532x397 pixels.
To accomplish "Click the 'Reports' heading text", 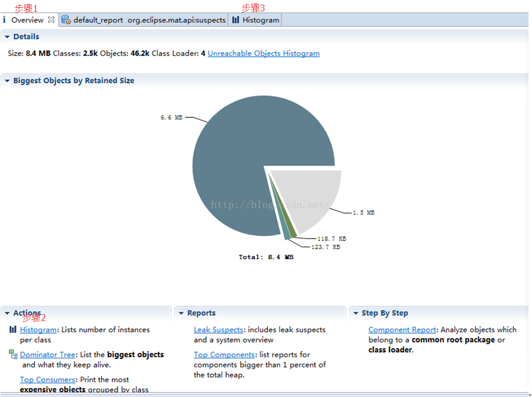I will 201,313.
